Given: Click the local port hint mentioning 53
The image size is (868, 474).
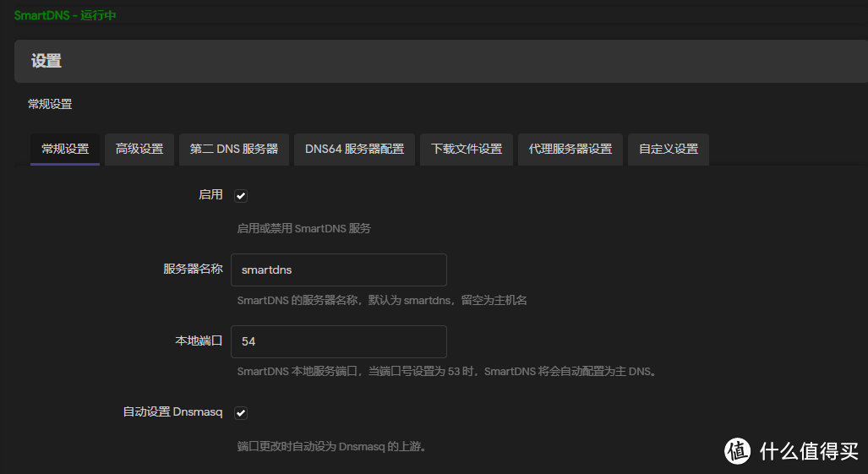Looking at the screenshot, I should pos(447,372).
